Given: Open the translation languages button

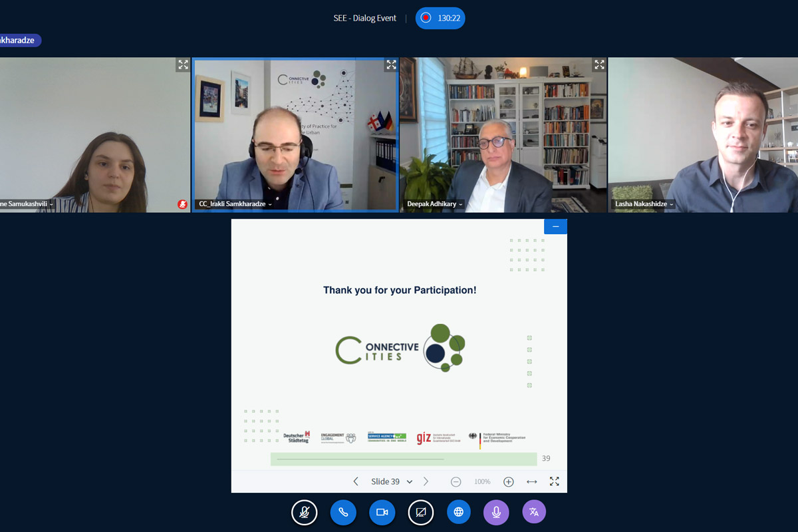Looking at the screenshot, I should (533, 512).
